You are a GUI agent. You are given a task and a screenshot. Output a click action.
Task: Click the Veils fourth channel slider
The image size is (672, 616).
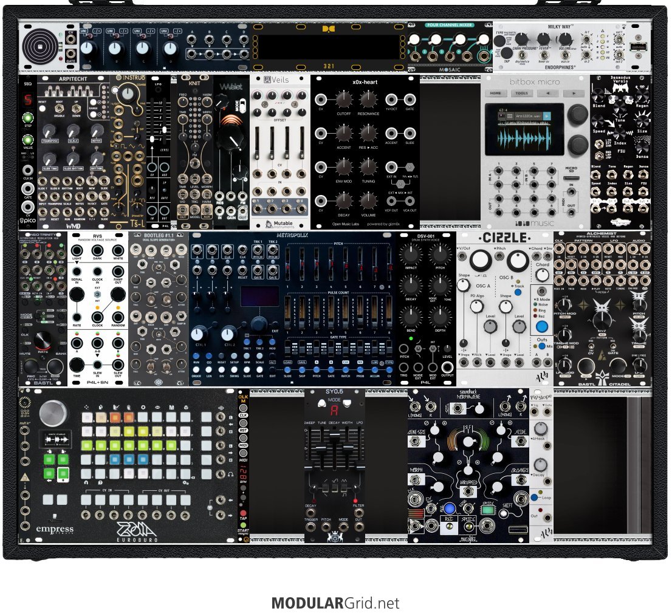[302, 143]
